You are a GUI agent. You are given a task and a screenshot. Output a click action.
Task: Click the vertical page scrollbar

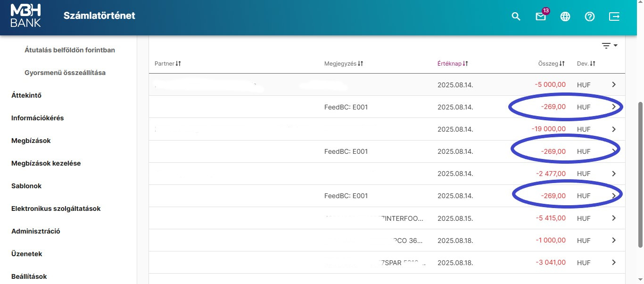pyautogui.click(x=640, y=175)
